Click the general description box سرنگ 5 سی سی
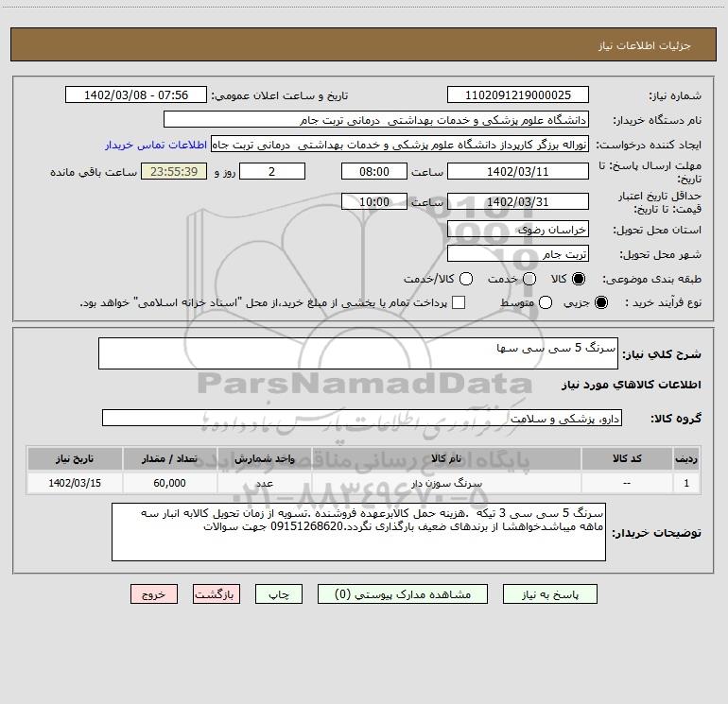The image size is (728, 704). [x=358, y=353]
